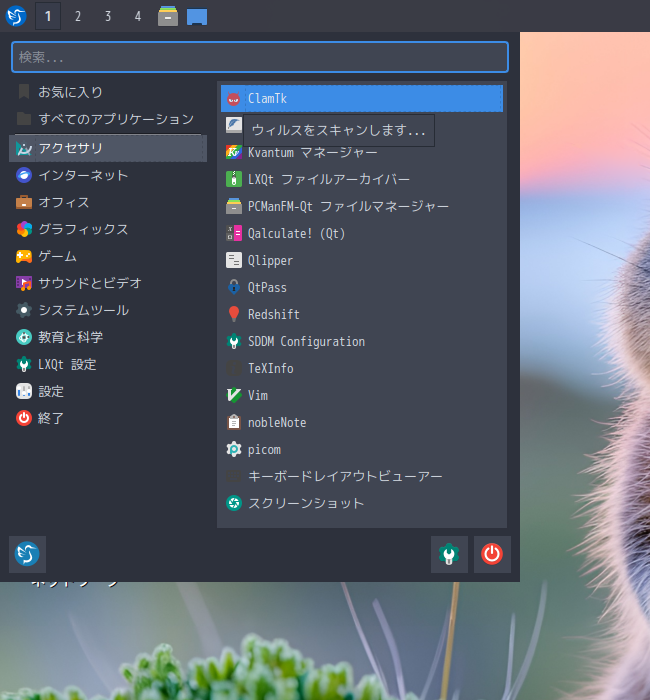
Task: Open ゲーム category label
Action: [58, 256]
